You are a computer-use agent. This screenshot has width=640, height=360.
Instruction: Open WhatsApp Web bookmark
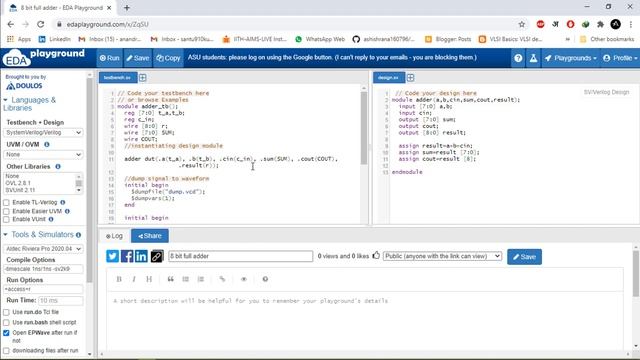coord(320,39)
